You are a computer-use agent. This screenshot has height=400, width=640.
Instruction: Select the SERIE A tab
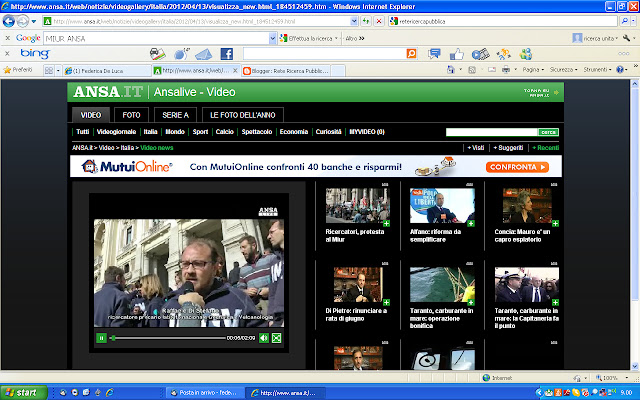pyautogui.click(x=176, y=115)
